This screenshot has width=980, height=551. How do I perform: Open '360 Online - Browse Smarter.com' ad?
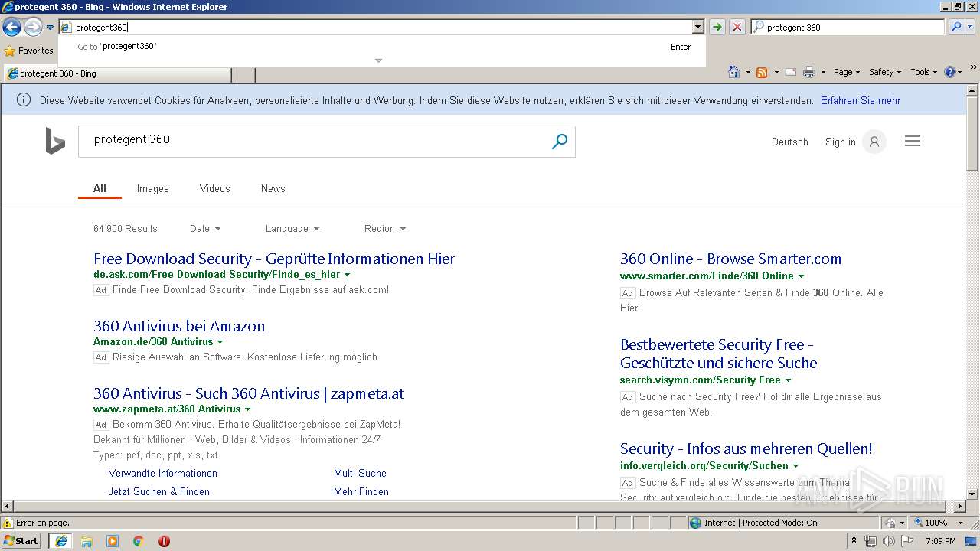(x=730, y=259)
